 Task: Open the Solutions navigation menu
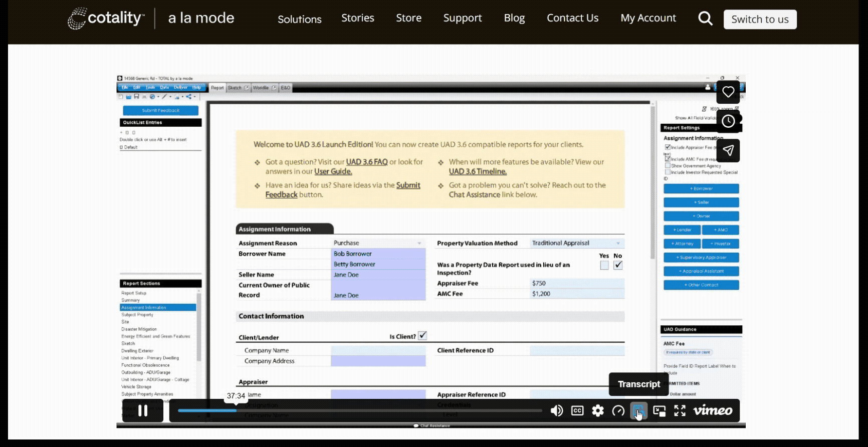300,19
